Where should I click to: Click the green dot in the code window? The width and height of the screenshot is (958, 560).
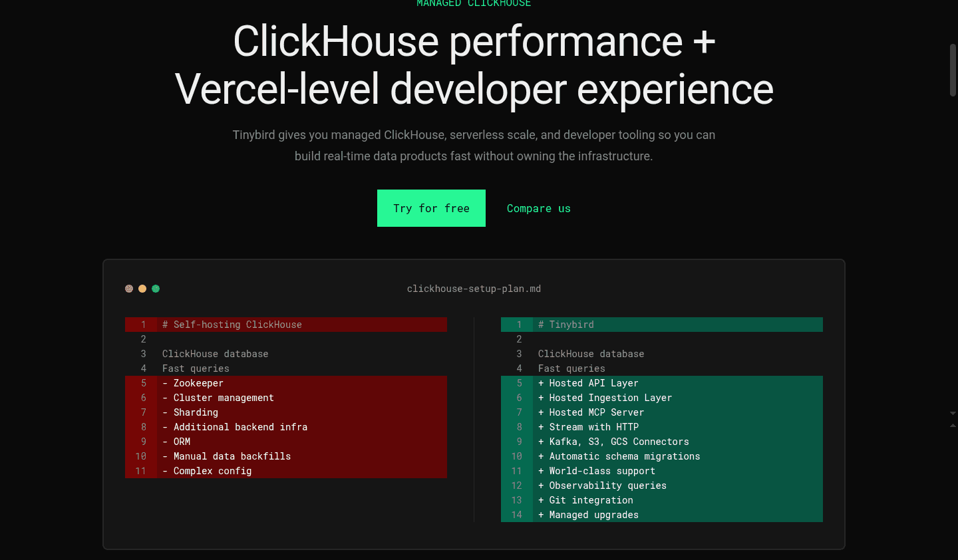[156, 289]
